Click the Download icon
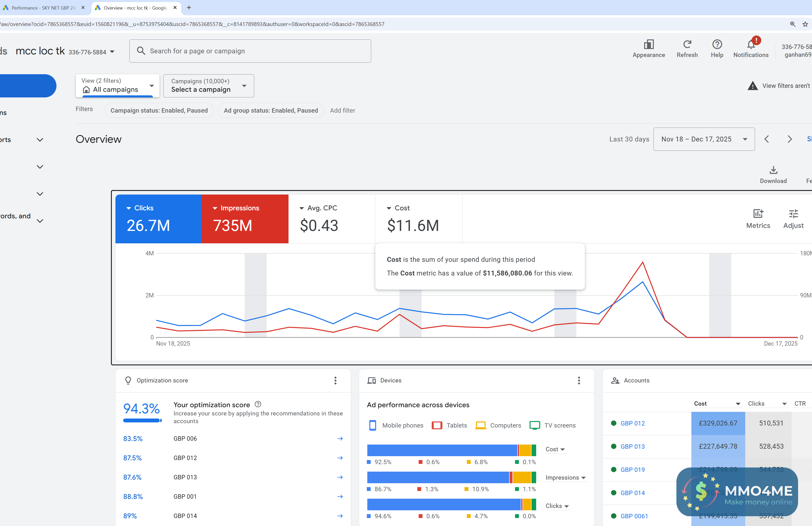 pyautogui.click(x=773, y=170)
